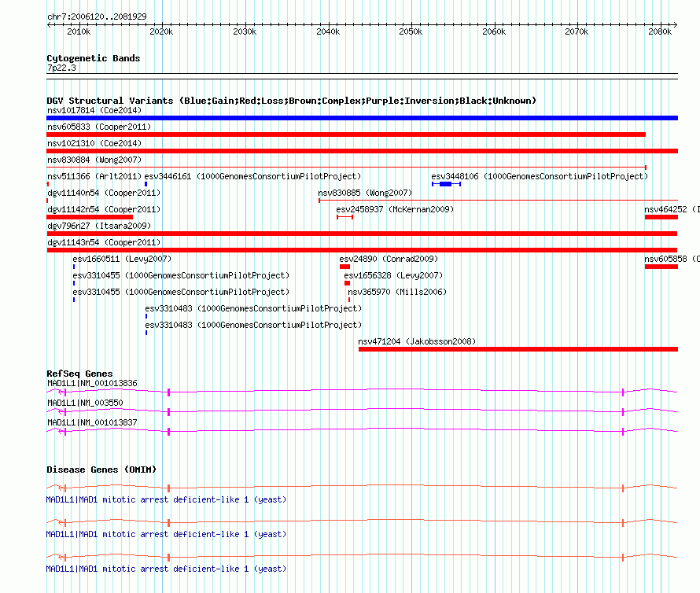This screenshot has width=700, height=593.
Task: Click the 7p22.3 band label
Action: coord(61,68)
